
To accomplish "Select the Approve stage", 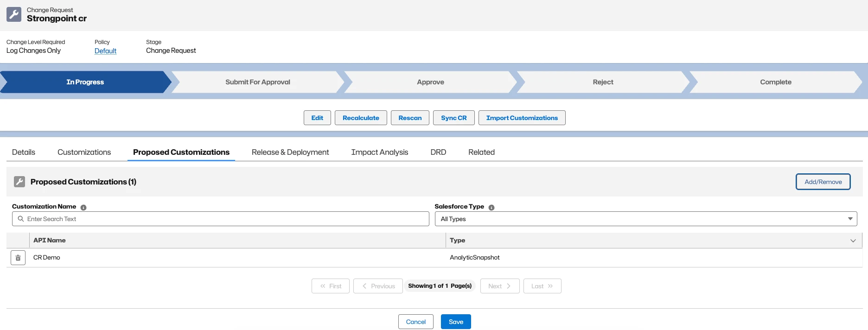I will [x=430, y=82].
